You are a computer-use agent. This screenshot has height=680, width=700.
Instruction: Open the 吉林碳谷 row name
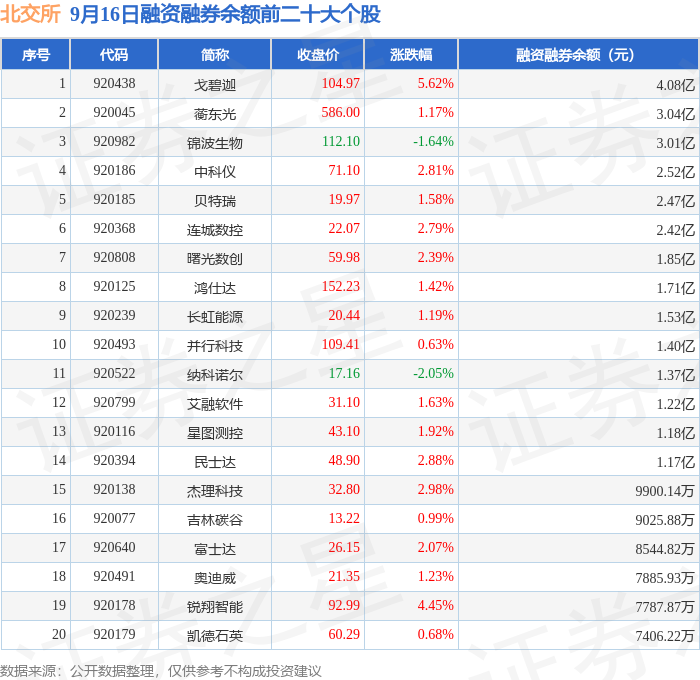[x=215, y=520]
